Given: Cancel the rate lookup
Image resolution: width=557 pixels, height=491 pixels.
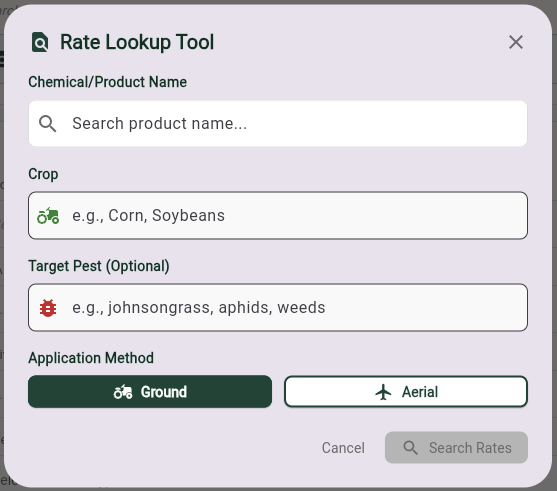Looking at the screenshot, I should [x=343, y=448].
